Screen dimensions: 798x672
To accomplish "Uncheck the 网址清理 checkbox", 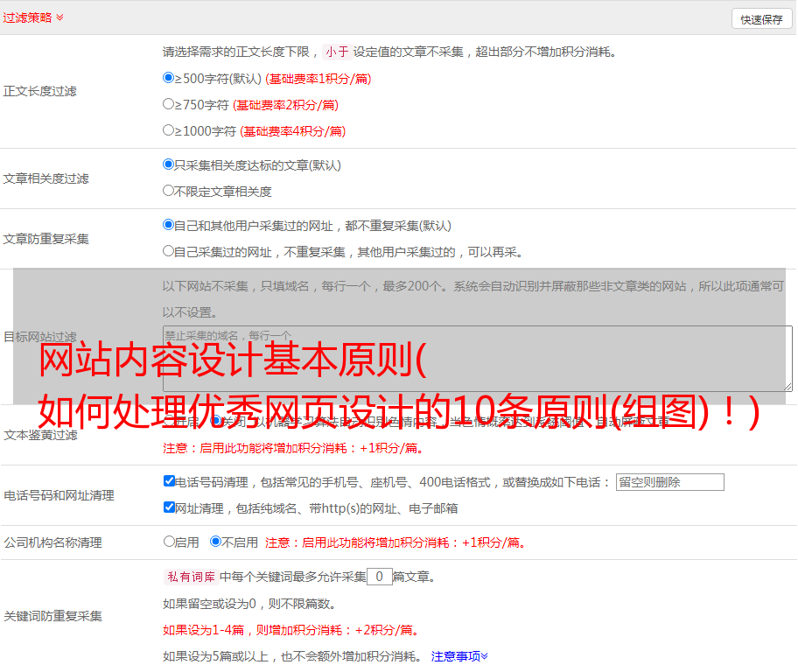I will 169,507.
